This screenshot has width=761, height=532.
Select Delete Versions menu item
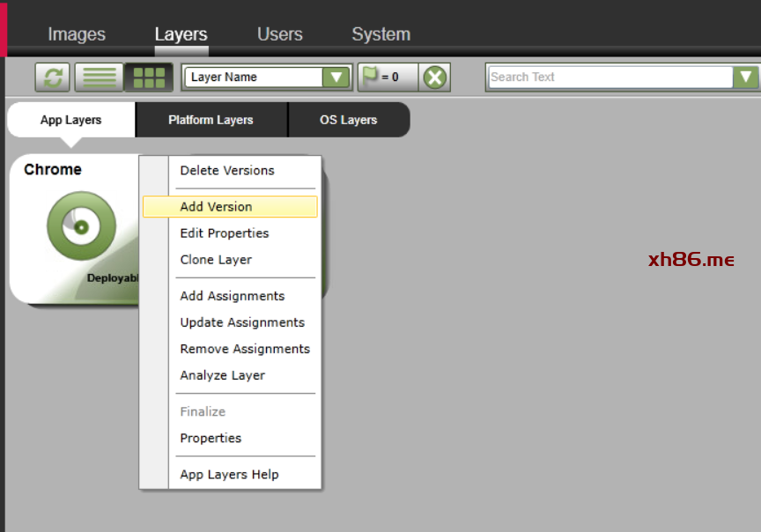pos(227,171)
